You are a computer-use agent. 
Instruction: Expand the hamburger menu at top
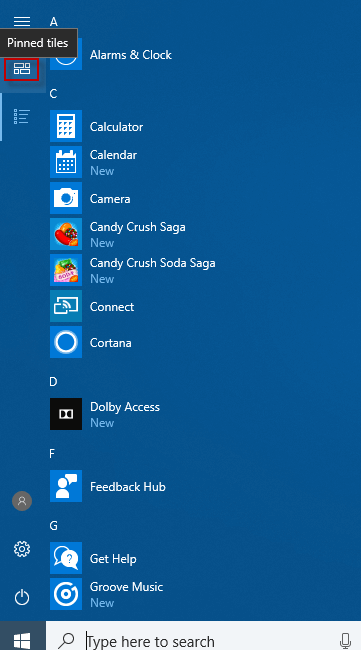point(22,21)
